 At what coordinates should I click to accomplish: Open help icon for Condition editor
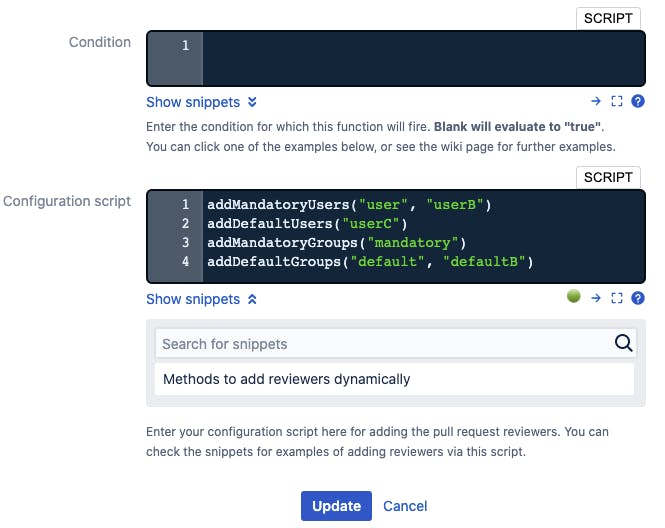tap(638, 101)
